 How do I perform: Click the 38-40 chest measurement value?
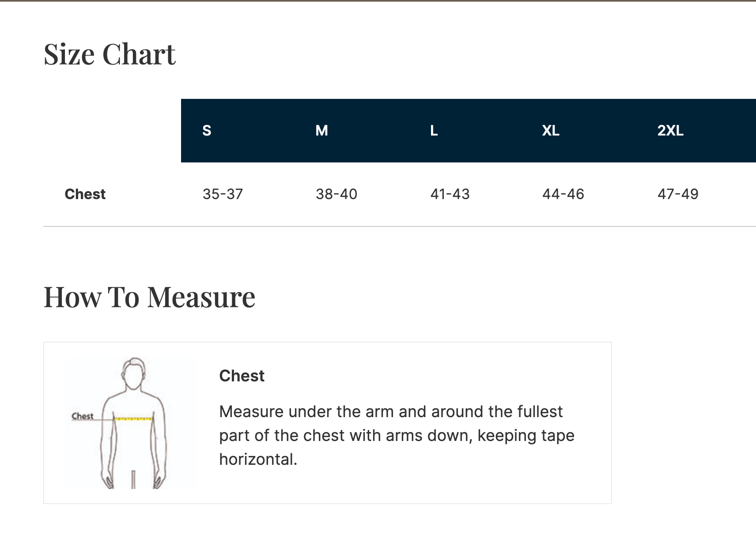[x=336, y=194]
